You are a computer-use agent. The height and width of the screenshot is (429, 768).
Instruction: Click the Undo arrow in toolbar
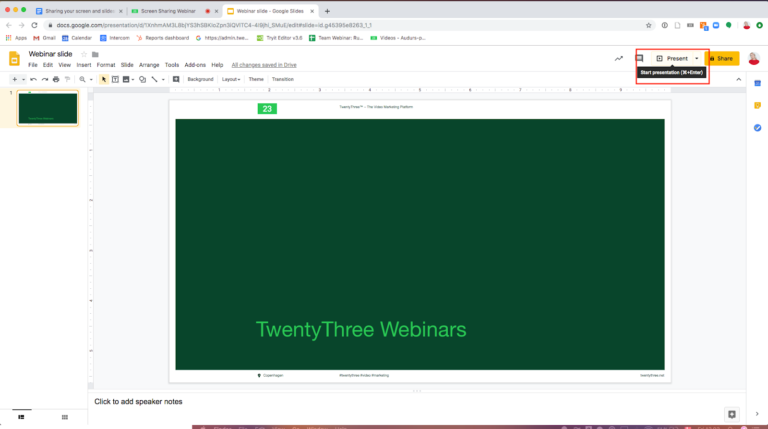tap(33, 79)
